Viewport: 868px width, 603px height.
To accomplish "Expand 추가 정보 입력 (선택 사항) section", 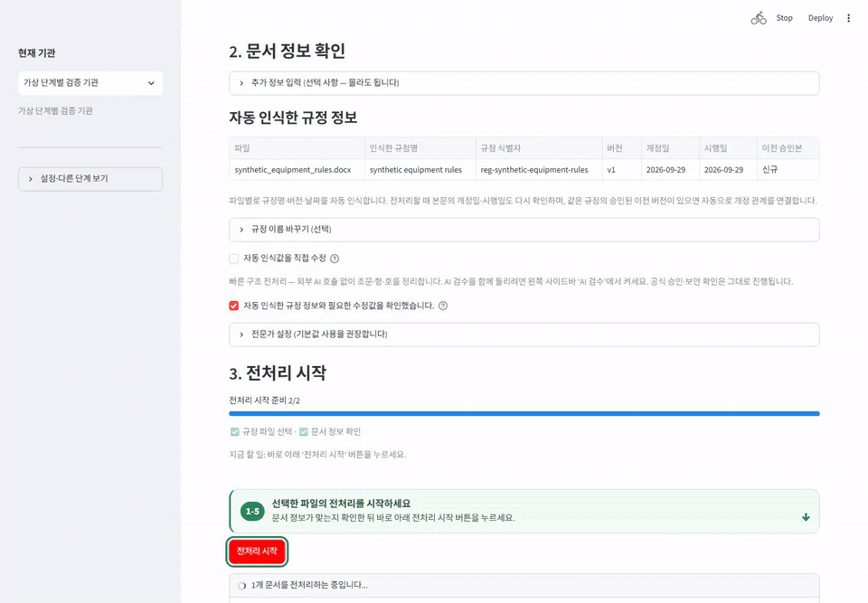I will pyautogui.click(x=524, y=83).
